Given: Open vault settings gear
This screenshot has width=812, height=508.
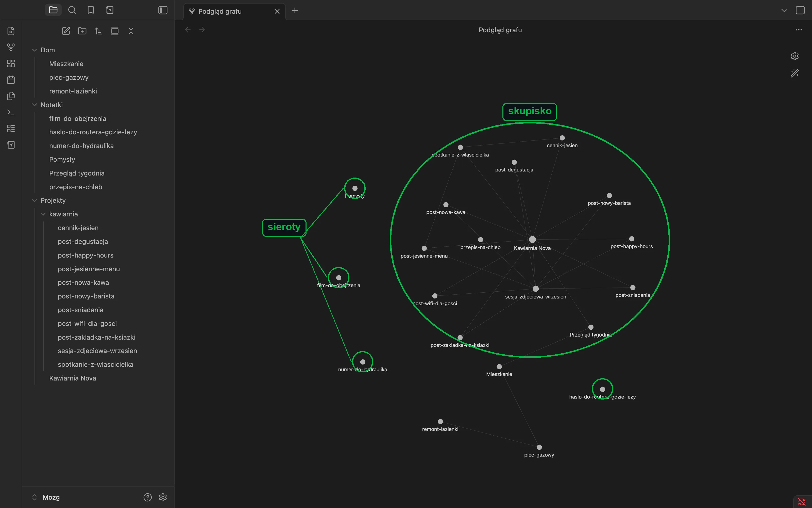Looking at the screenshot, I should click(163, 497).
